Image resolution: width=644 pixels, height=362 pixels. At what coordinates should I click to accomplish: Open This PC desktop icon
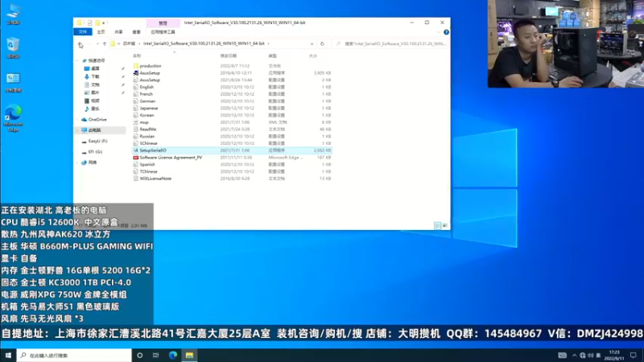click(x=13, y=14)
